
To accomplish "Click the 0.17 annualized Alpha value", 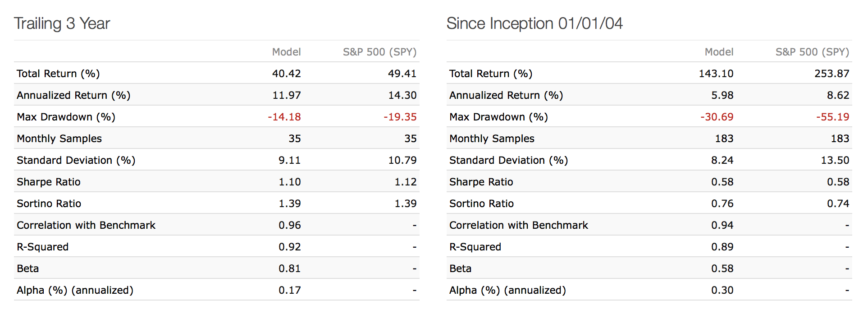I will (289, 290).
